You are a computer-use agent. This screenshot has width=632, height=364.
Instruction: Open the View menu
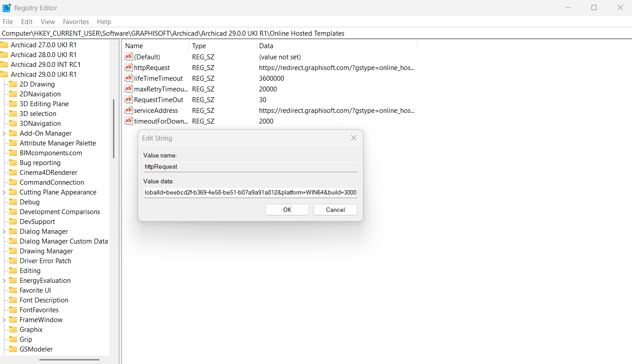48,21
